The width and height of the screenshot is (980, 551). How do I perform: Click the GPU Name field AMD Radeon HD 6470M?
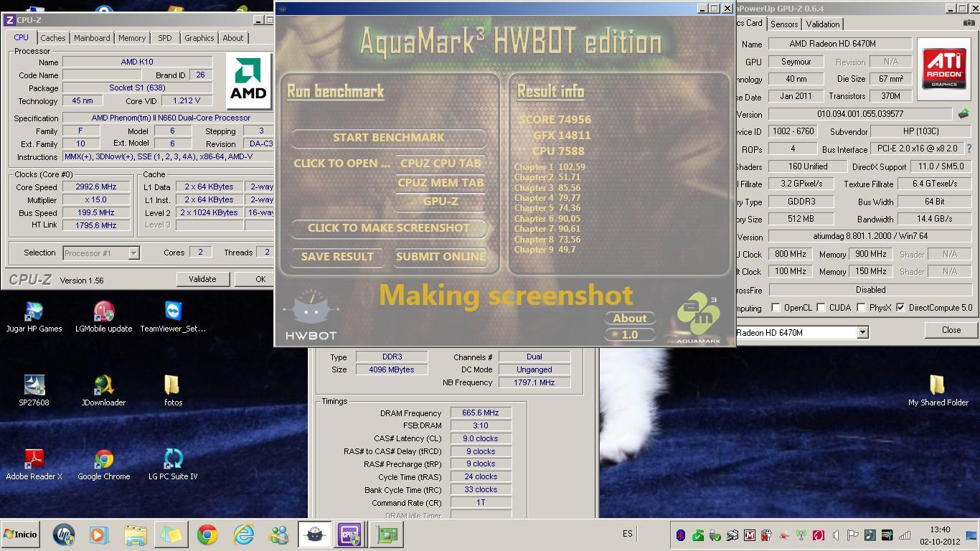840,44
